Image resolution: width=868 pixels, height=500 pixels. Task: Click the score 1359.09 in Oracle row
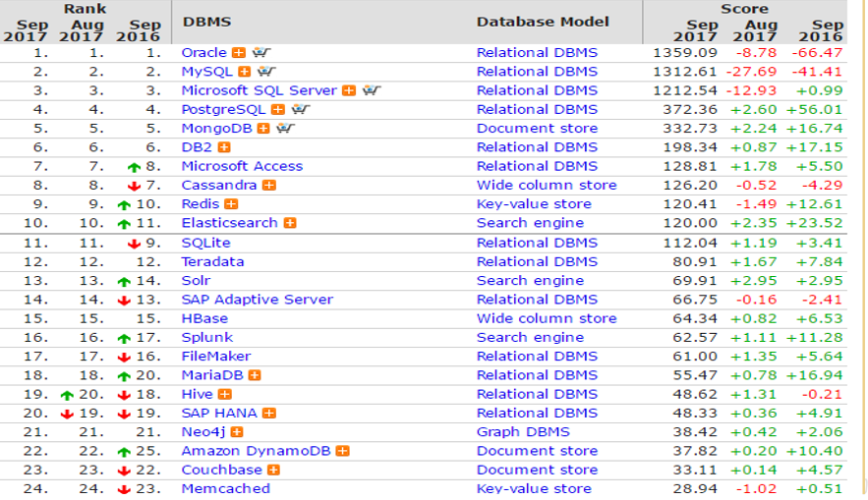pyautogui.click(x=685, y=52)
